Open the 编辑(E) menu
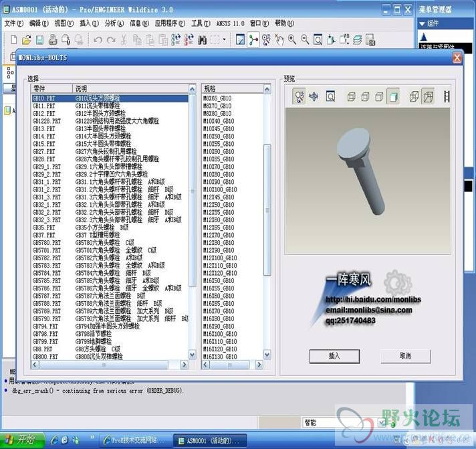476x449 pixels. pos(39,23)
